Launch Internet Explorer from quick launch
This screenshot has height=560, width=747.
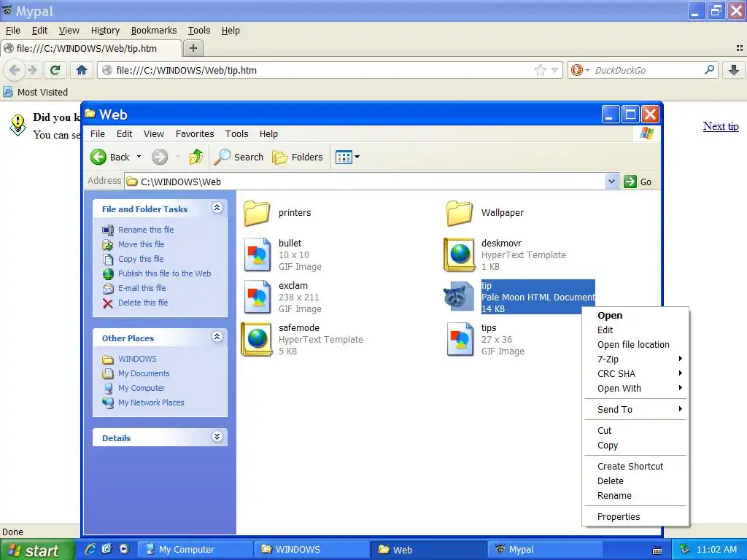click(x=90, y=549)
